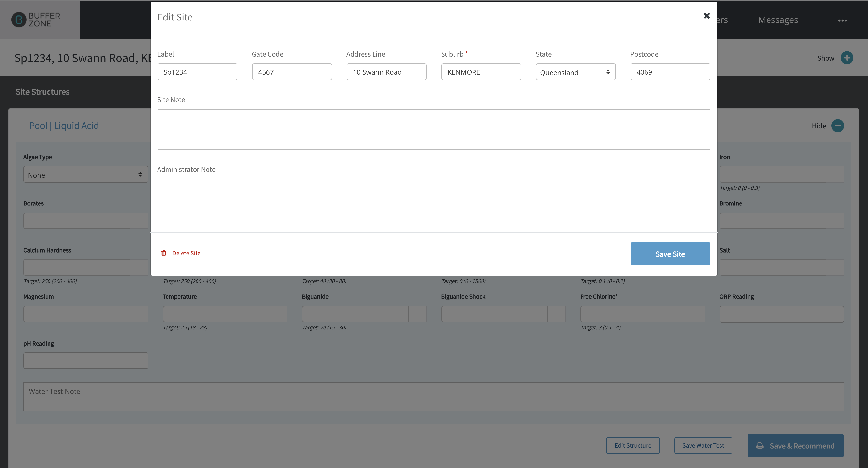This screenshot has height=468, width=868.
Task: Click the Suburb field KENMORE
Action: click(x=481, y=72)
